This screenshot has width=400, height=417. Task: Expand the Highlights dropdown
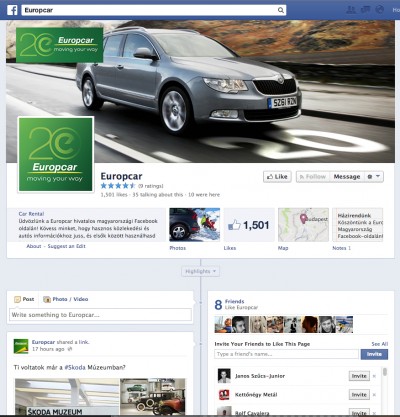coord(200,271)
